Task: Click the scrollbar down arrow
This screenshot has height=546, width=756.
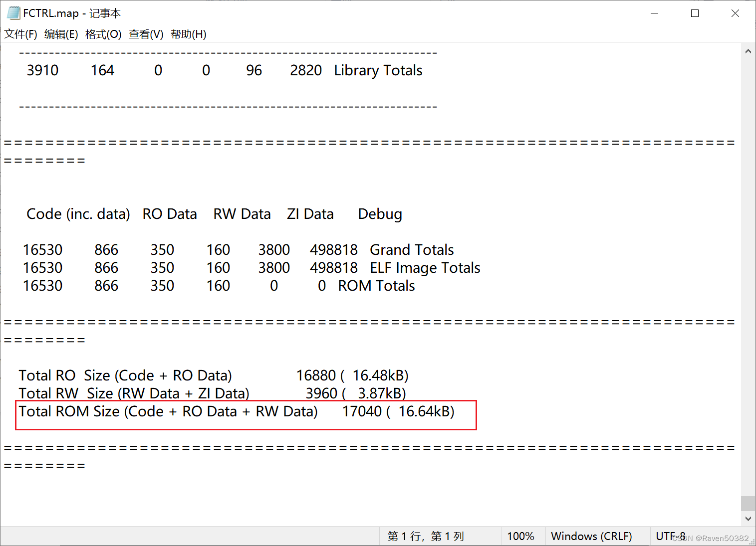Action: tap(748, 518)
